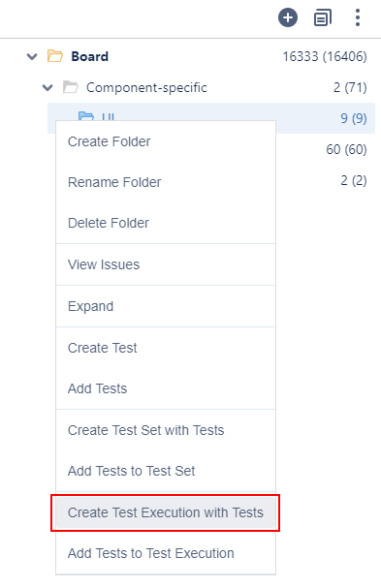Select the Board root folder label
The image size is (381, 588).
coord(90,56)
